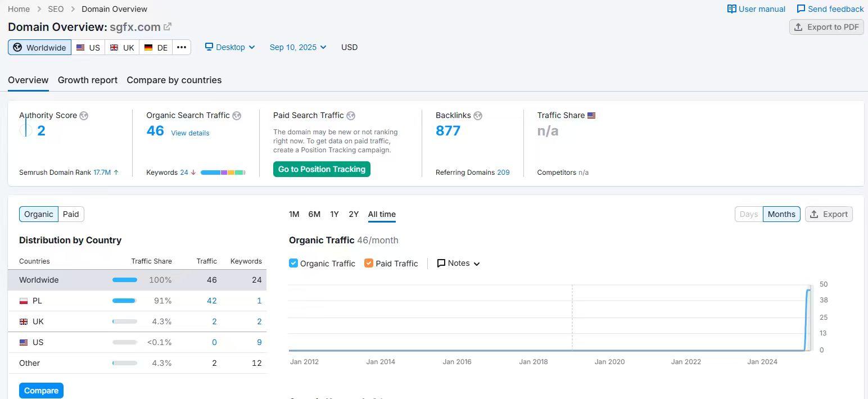Click the keywords position distribution bar

pos(223,173)
